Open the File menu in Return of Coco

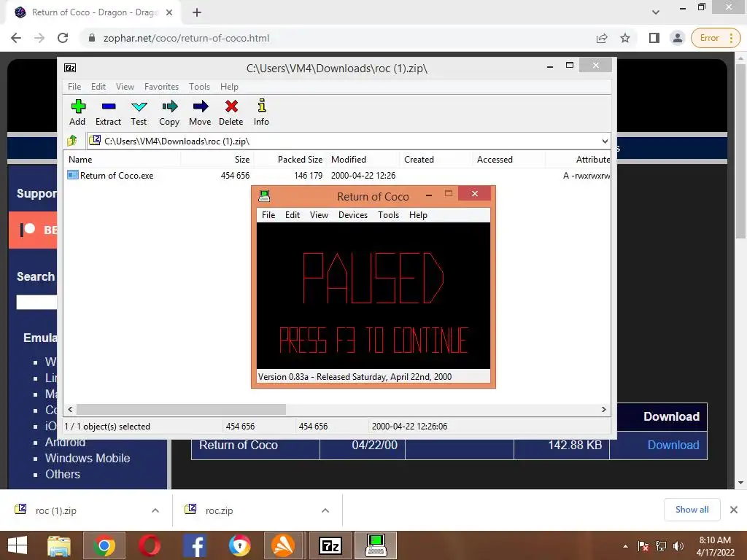(268, 215)
